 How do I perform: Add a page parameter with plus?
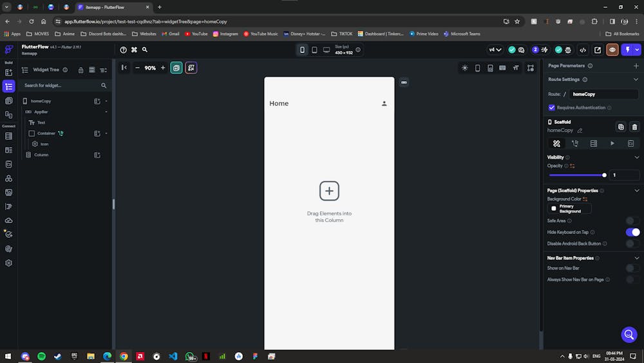click(x=636, y=66)
